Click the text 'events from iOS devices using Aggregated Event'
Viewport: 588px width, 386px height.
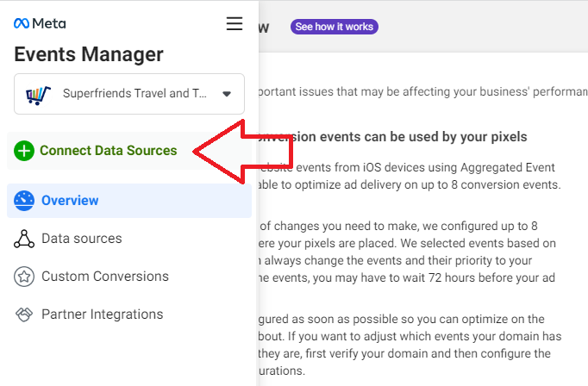pyautogui.click(x=425, y=167)
